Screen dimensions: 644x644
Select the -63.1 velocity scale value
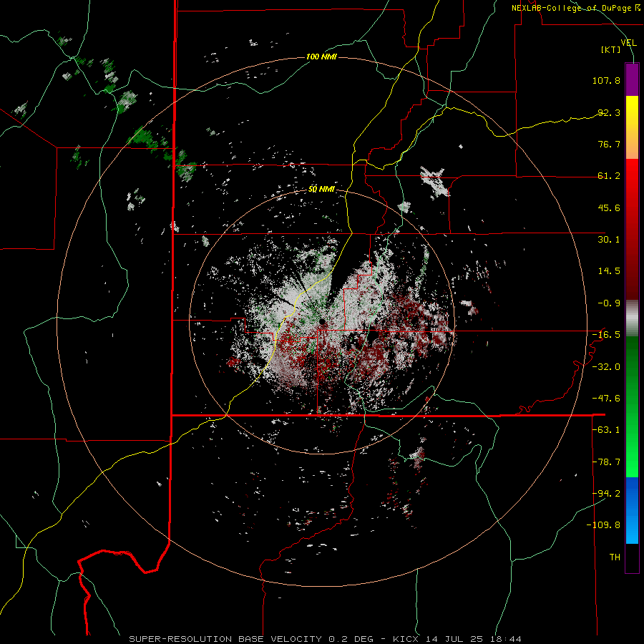(x=606, y=430)
